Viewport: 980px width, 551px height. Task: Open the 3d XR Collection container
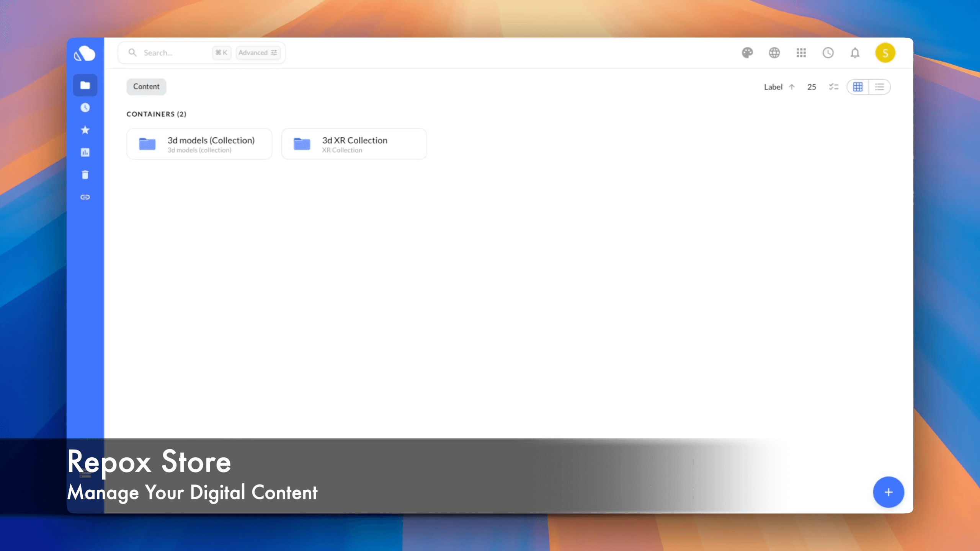[354, 144]
